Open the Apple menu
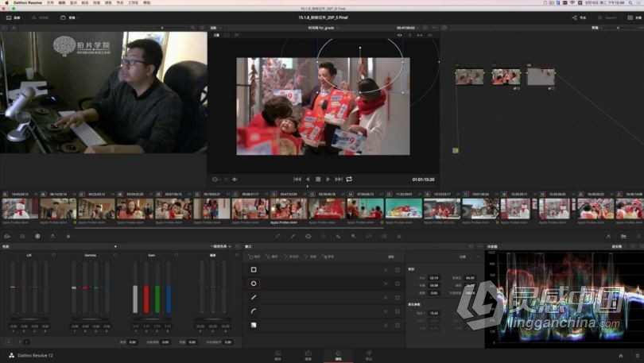644x363 pixels. tap(6, 2)
